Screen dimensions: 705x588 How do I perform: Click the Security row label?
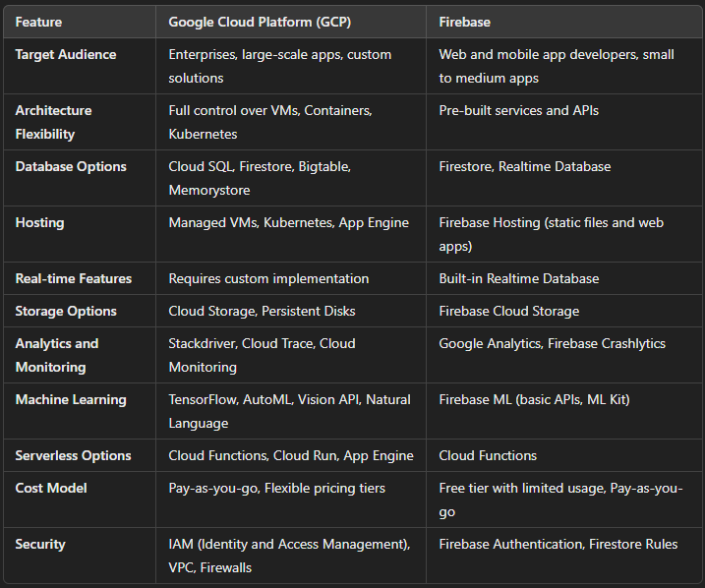pos(41,544)
